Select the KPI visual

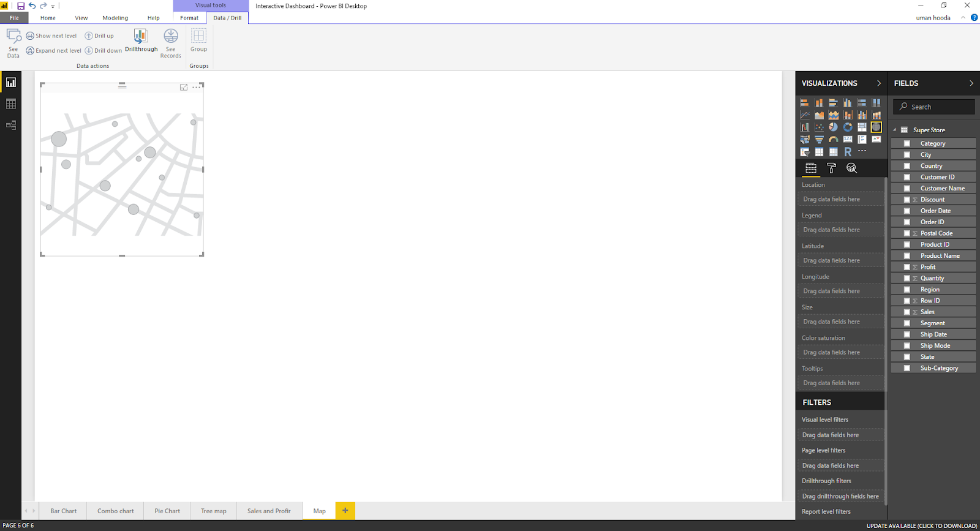876,140
